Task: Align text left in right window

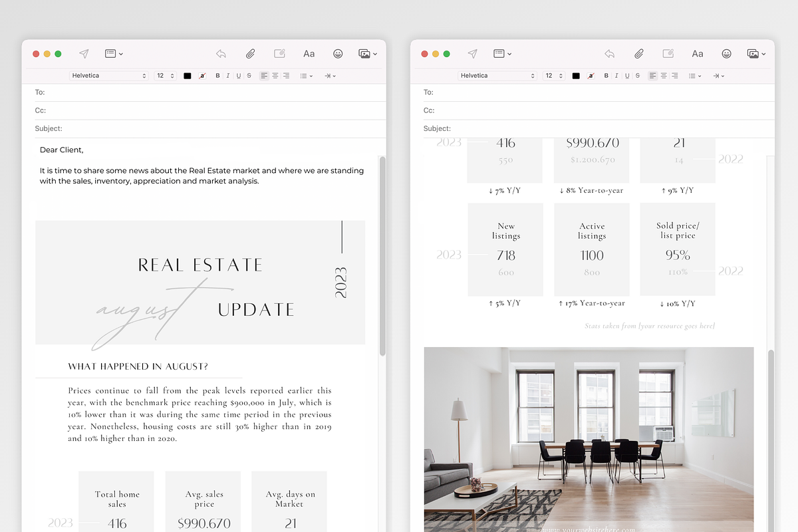Action: (652, 76)
